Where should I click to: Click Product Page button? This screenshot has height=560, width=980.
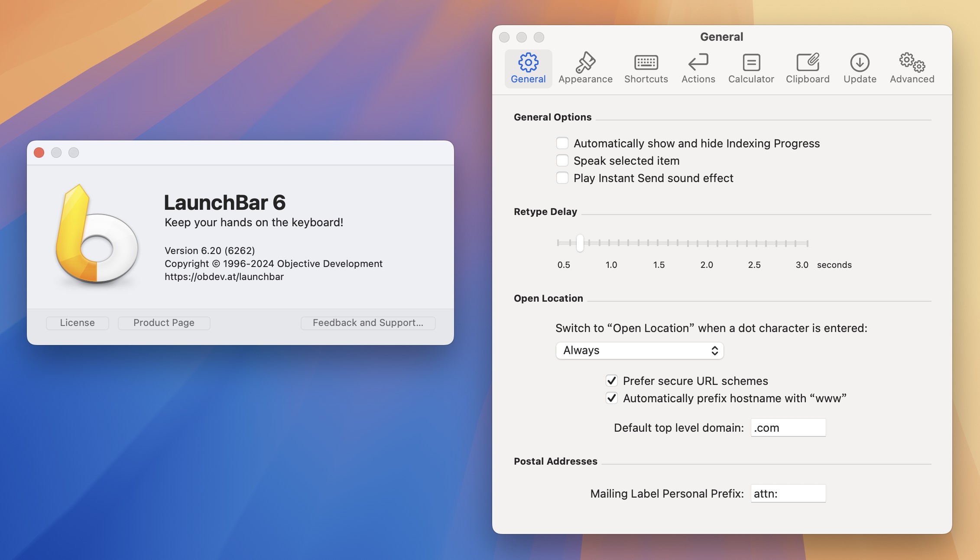click(x=164, y=322)
